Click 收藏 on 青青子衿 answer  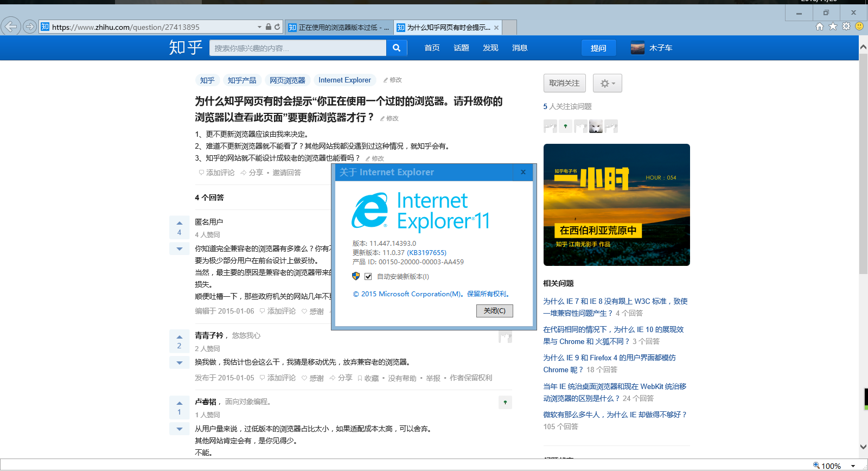[x=368, y=378]
